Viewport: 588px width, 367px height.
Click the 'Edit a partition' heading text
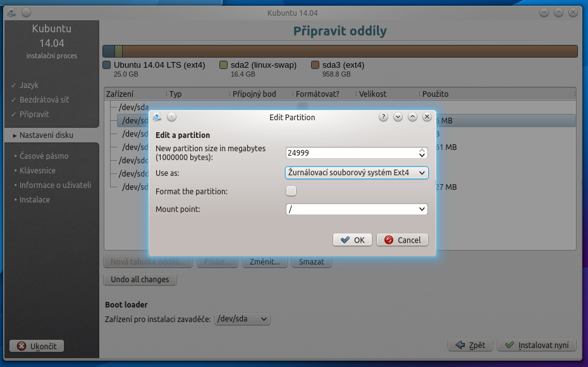coord(183,135)
